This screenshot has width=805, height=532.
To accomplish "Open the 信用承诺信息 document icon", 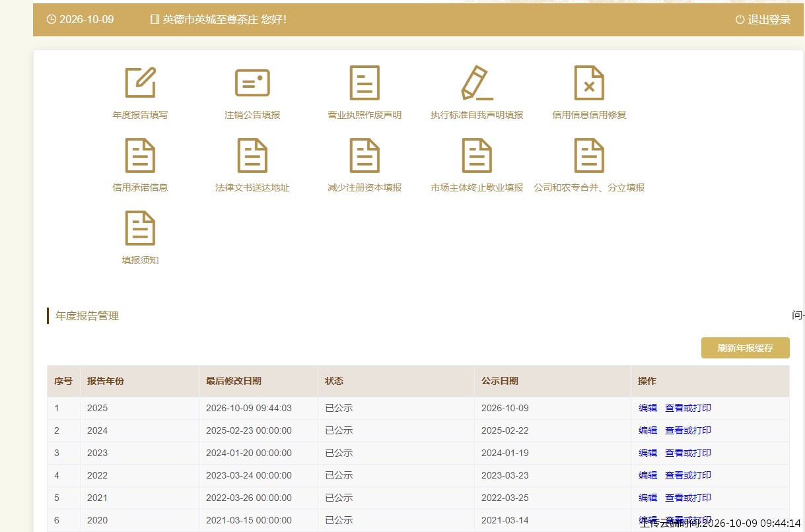I will tap(140, 156).
